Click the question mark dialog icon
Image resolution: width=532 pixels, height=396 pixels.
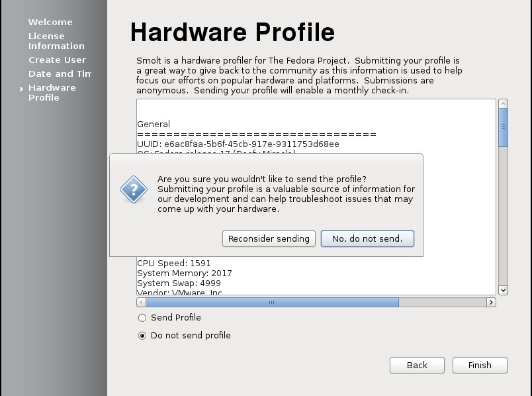133,190
